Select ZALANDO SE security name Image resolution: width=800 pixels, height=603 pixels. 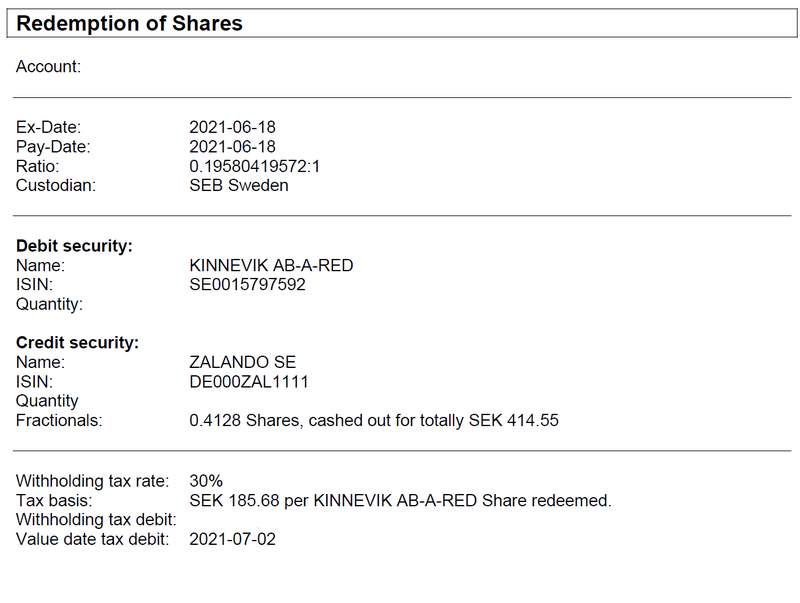[242, 362]
